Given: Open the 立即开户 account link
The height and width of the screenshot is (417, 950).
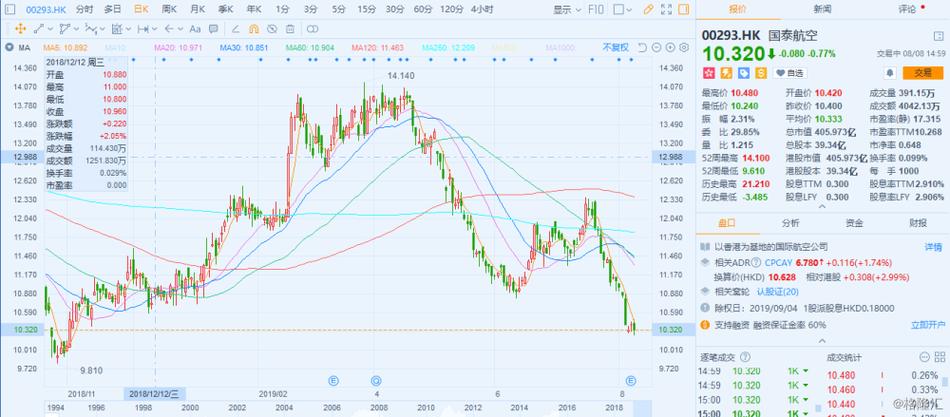Looking at the screenshot, I should point(927,324).
